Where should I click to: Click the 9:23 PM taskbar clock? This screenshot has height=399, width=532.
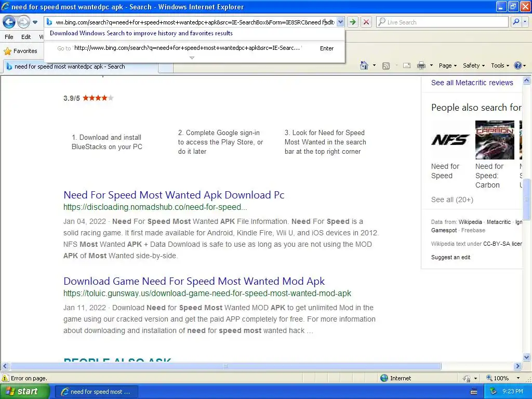coord(512,391)
